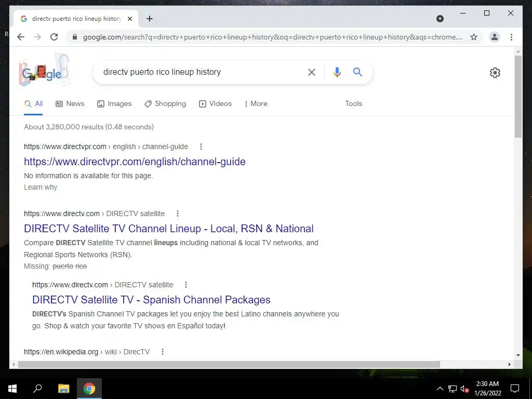Image resolution: width=532 pixels, height=399 pixels.
Task: Open the notification center icon
Action: point(515,389)
